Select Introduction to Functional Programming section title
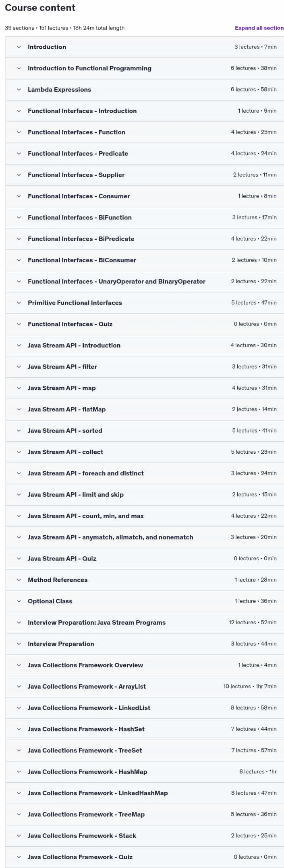The image size is (284, 868). point(89,68)
